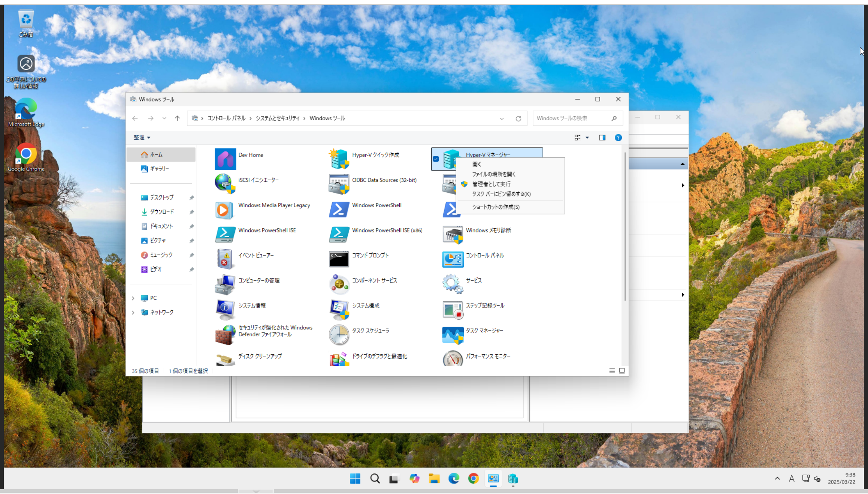
Task: Expand the ネットワーク tree node
Action: coord(133,312)
